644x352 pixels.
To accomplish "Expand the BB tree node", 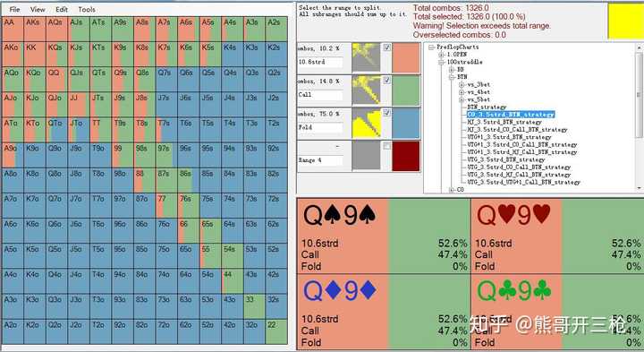I will click(x=452, y=70).
